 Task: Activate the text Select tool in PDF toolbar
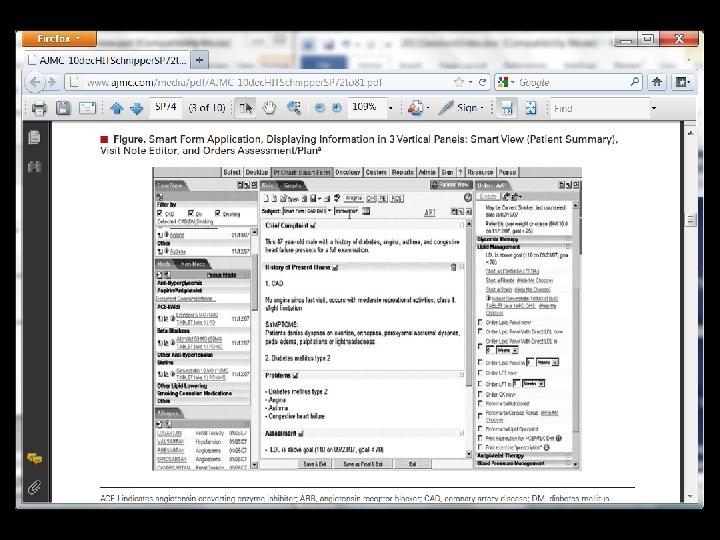246,108
